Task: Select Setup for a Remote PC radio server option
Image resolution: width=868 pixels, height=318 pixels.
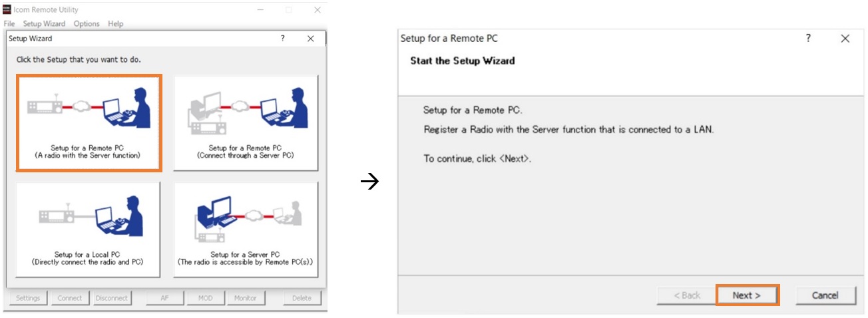Action: [x=89, y=123]
